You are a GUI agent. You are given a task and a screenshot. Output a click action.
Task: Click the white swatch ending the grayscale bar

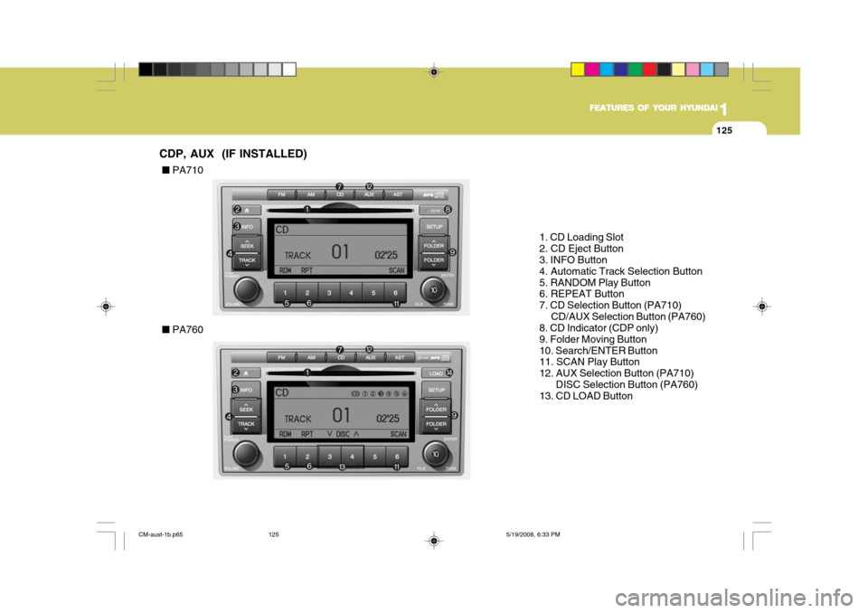[x=289, y=70]
